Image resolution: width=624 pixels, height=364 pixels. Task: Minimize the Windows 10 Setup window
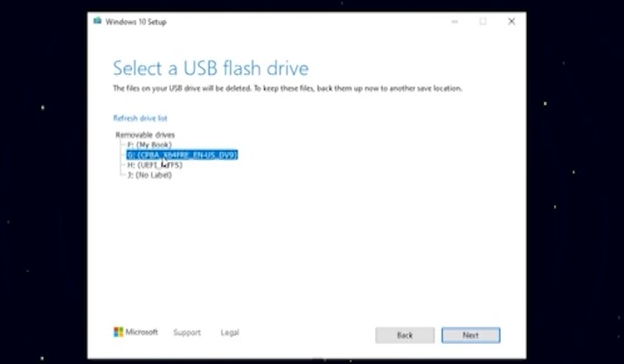pyautogui.click(x=454, y=22)
